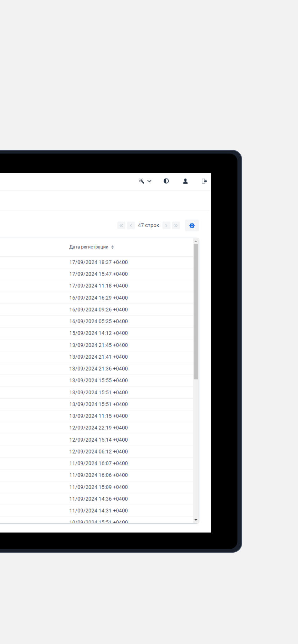Click the vertical scrollbar thumb
This screenshot has width=298, height=644.
pos(196,311)
